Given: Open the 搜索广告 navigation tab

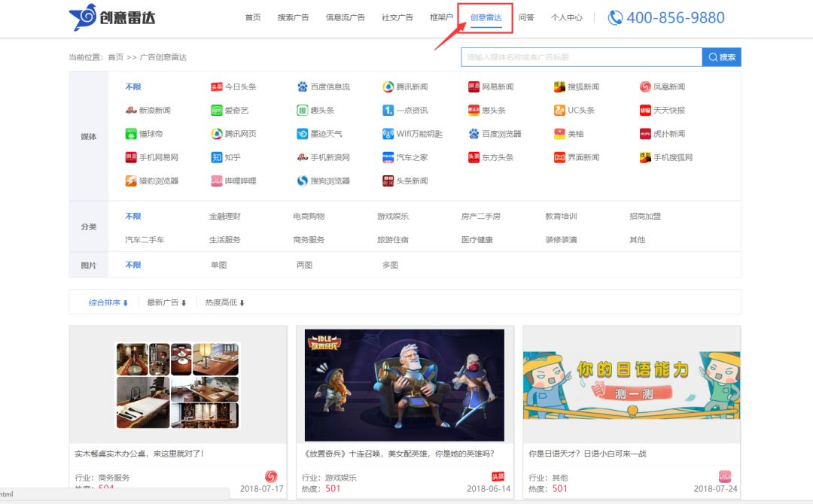Looking at the screenshot, I should point(293,17).
